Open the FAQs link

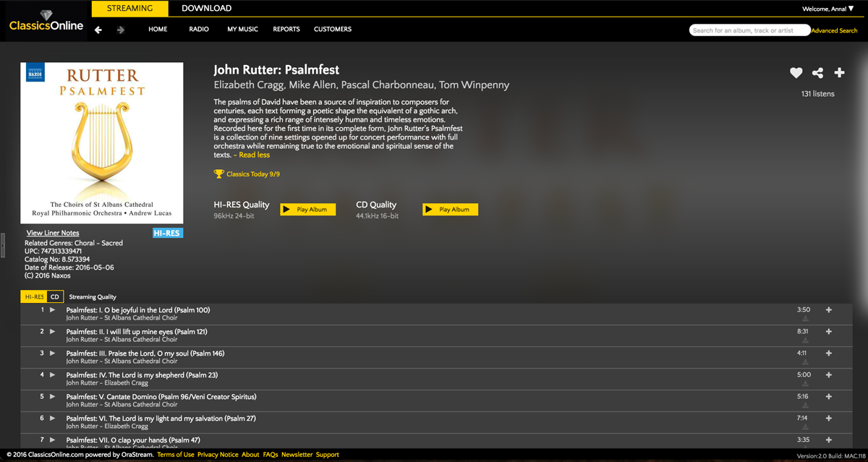click(271, 455)
